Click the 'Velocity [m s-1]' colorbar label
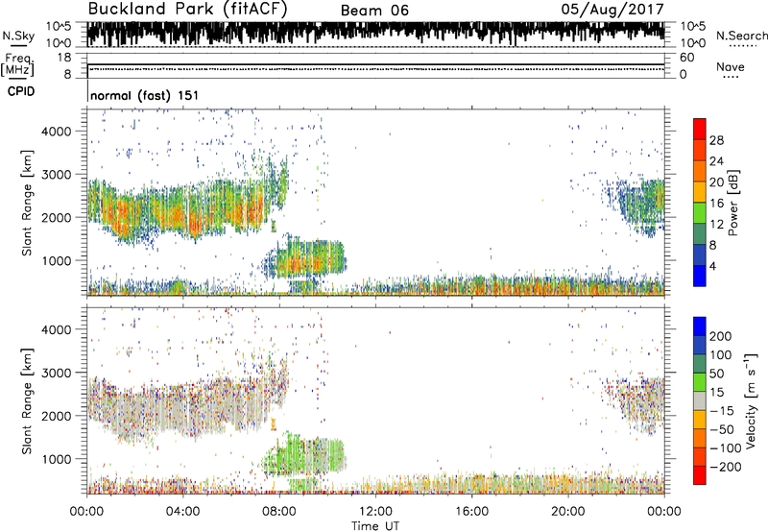The height and width of the screenshot is (532, 768). (x=751, y=400)
